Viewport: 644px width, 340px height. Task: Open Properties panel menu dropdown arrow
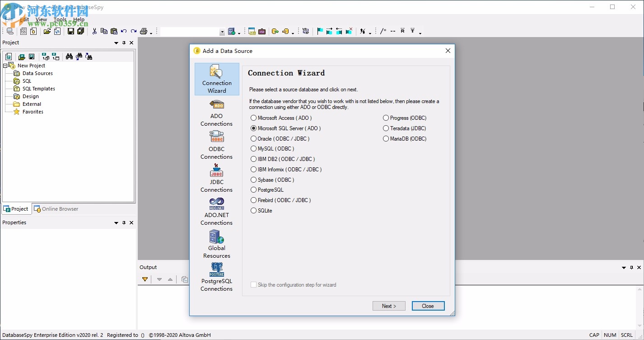pyautogui.click(x=116, y=223)
